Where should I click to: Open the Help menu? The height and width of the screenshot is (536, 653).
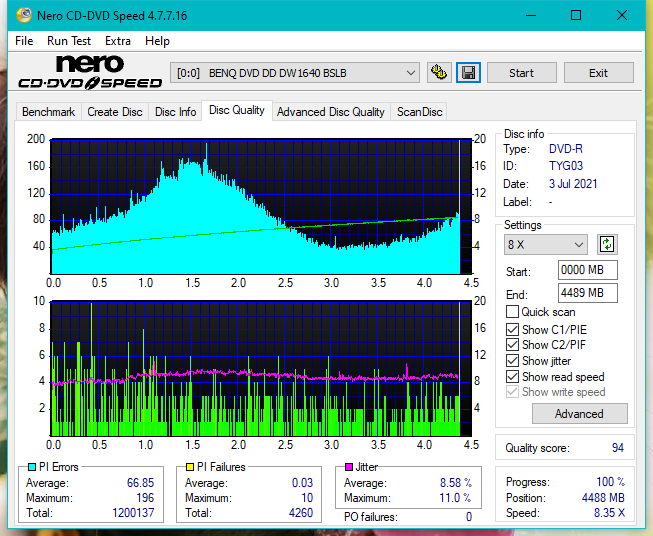click(x=157, y=41)
